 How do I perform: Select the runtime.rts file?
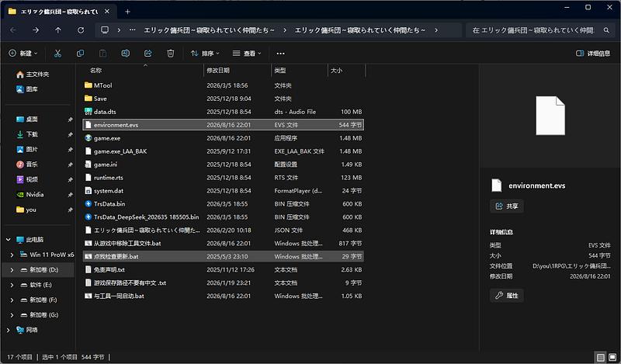[224, 178]
